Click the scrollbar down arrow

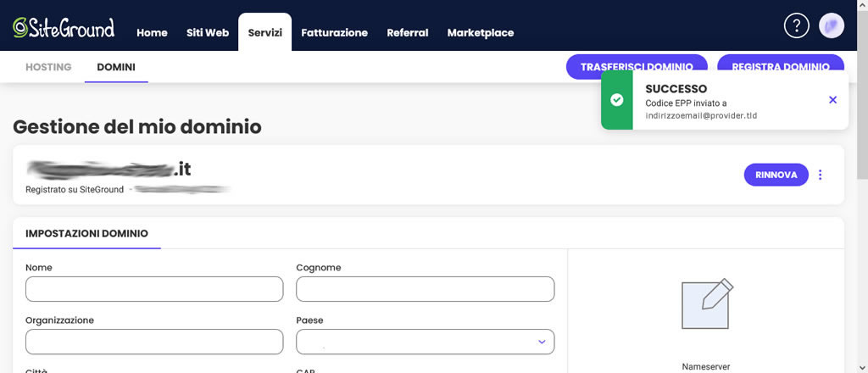pyautogui.click(x=862, y=368)
